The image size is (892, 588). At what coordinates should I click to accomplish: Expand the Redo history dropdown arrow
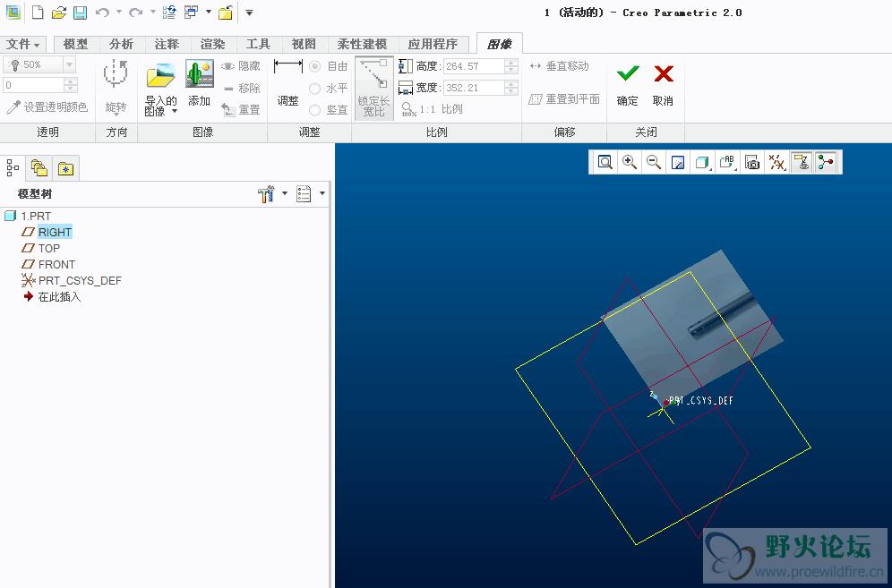[x=152, y=12]
